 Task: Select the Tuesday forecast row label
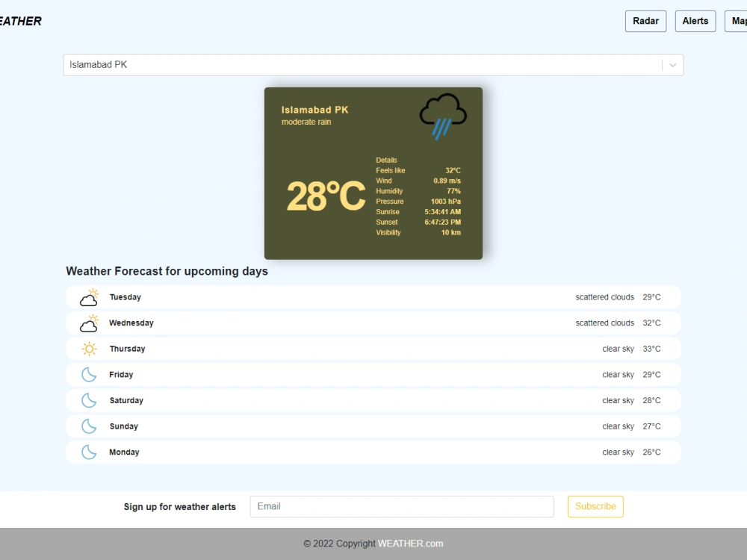coord(125,297)
